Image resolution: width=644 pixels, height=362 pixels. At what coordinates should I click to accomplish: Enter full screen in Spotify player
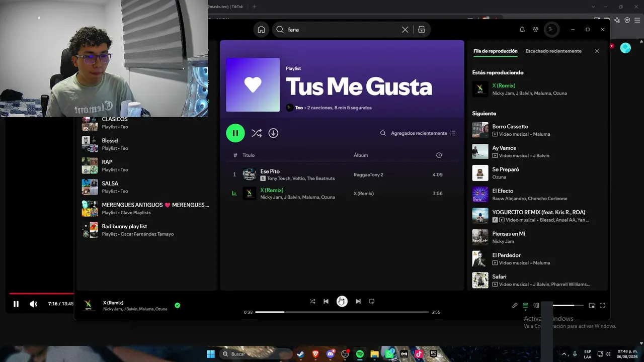point(602,305)
